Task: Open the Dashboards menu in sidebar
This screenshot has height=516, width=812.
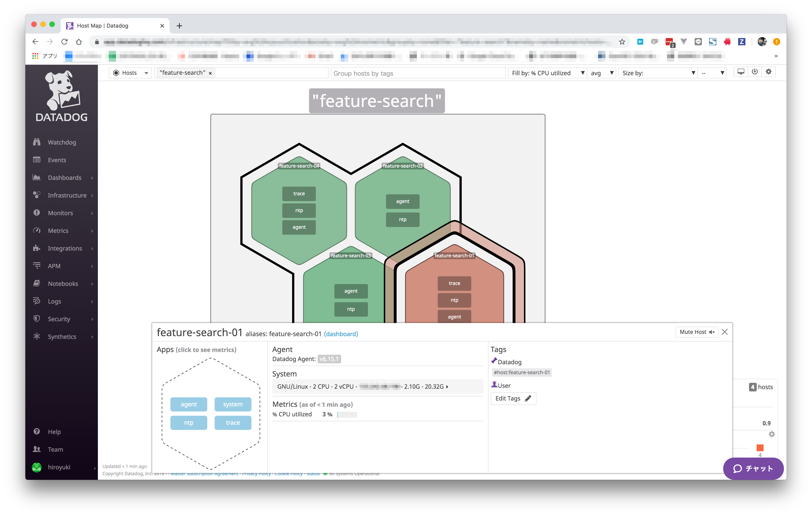Action: pyautogui.click(x=64, y=178)
